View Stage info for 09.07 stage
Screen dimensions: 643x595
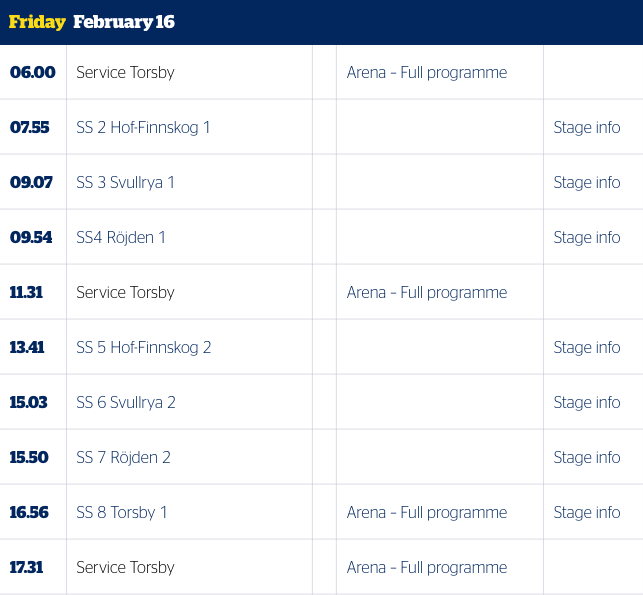[587, 182]
